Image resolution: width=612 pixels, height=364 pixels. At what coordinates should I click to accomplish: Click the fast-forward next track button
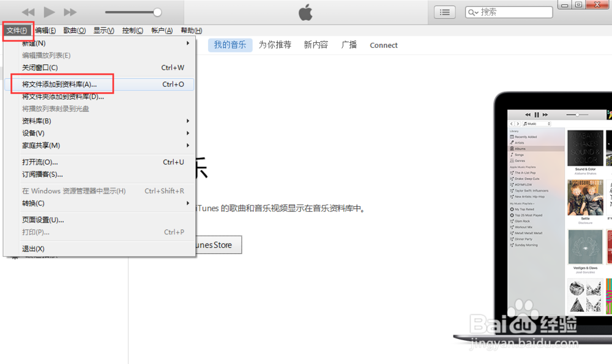coord(70,12)
